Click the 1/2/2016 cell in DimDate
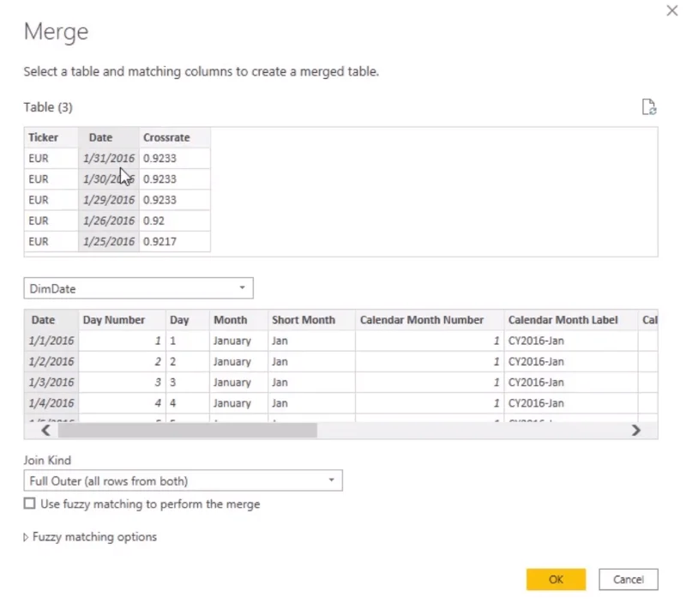The height and width of the screenshot is (616, 686). (x=51, y=362)
